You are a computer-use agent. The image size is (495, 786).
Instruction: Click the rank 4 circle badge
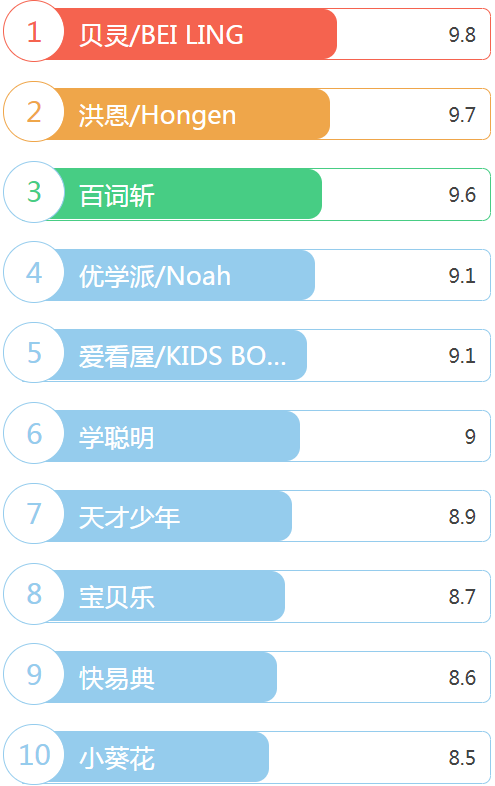pyautogui.click(x=34, y=272)
